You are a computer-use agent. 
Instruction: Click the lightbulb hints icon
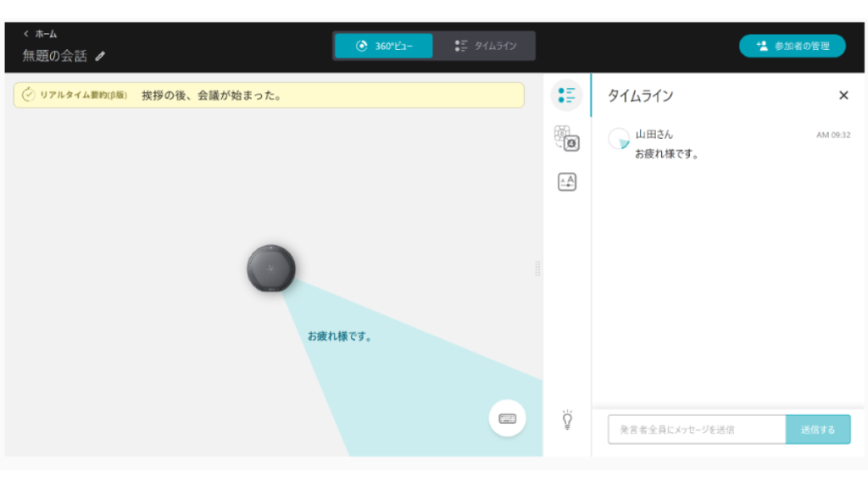coord(567,419)
